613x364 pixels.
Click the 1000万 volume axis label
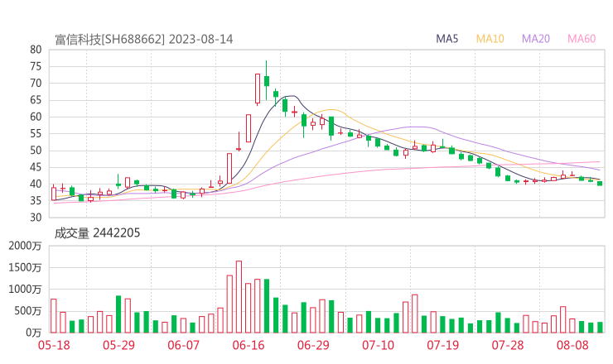pos(25,290)
